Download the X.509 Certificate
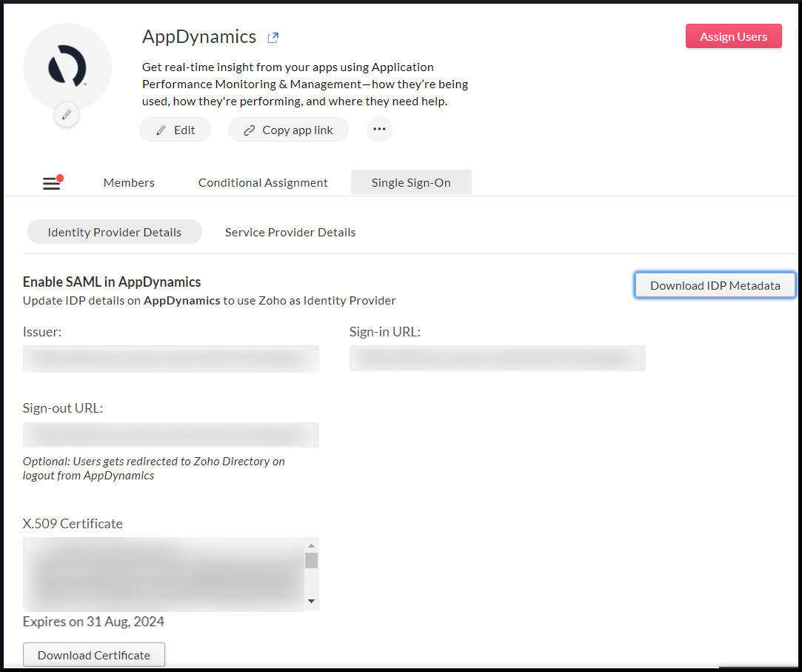Viewport: 802px width, 672px height. [x=94, y=655]
